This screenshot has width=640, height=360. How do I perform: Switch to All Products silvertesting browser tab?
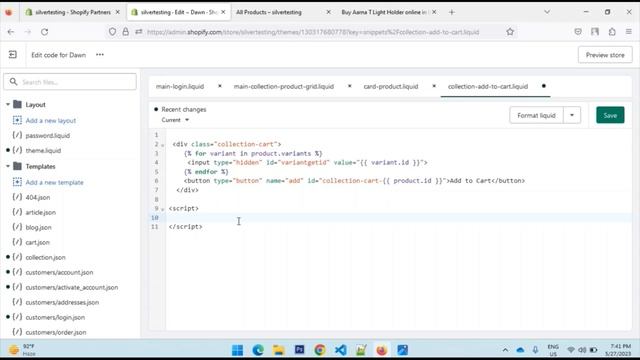[269, 12]
